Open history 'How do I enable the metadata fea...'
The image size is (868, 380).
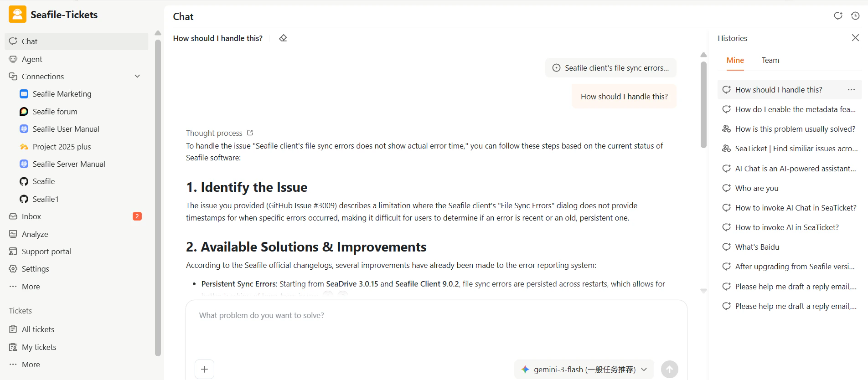coord(790,109)
